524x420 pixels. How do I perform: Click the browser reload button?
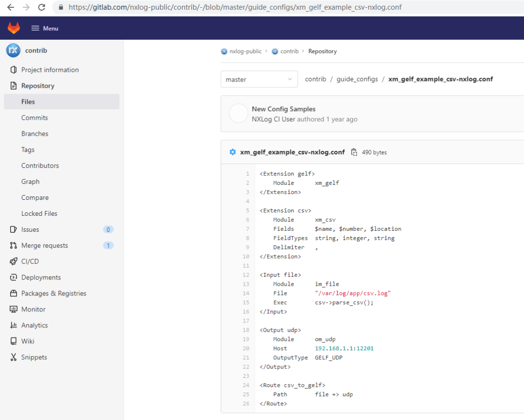[42, 7]
